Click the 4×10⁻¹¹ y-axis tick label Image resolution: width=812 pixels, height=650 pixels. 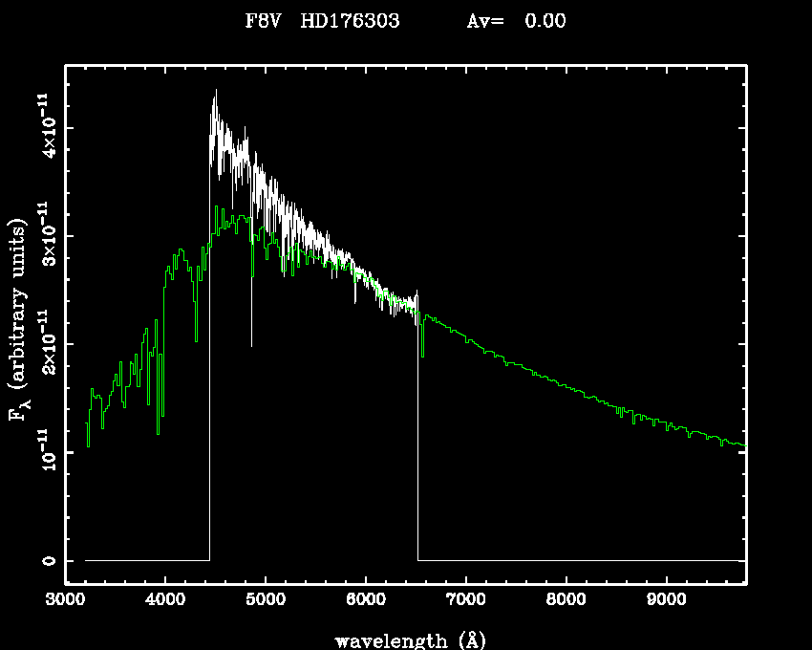46,127
